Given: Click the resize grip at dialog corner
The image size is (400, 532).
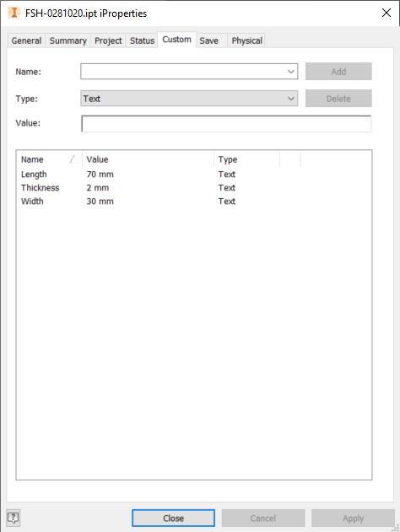Looking at the screenshot, I should (x=396, y=528).
